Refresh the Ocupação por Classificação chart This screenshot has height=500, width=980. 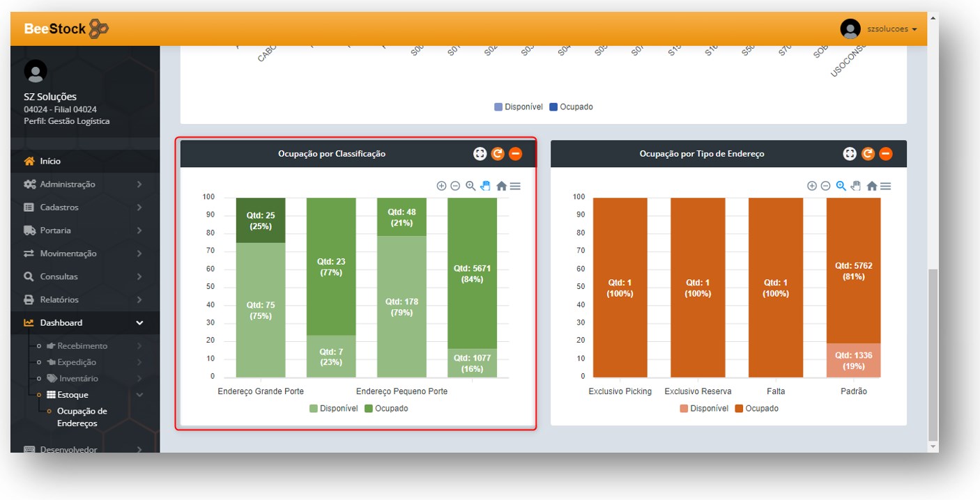pos(498,154)
